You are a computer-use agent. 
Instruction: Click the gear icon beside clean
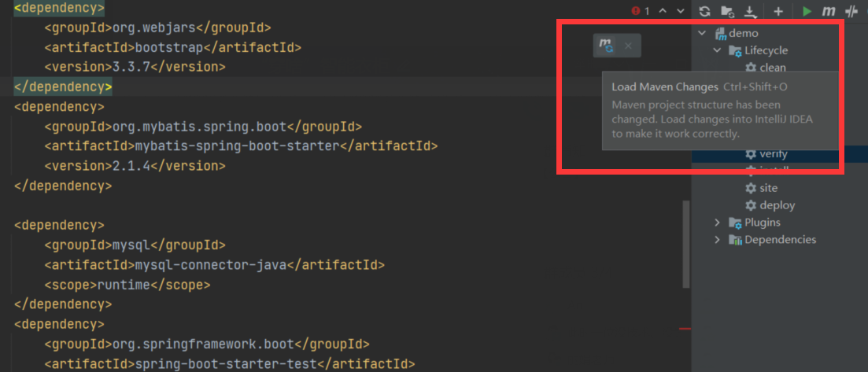coord(751,68)
